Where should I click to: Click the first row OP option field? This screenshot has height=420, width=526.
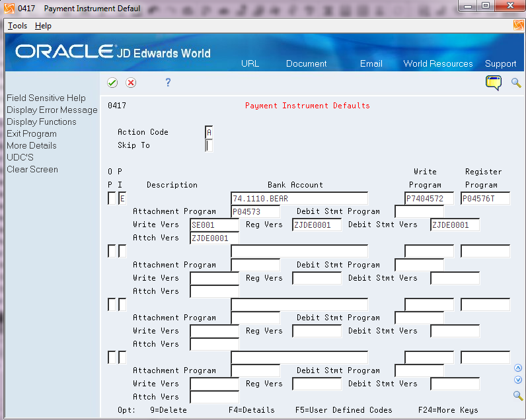[x=112, y=198]
